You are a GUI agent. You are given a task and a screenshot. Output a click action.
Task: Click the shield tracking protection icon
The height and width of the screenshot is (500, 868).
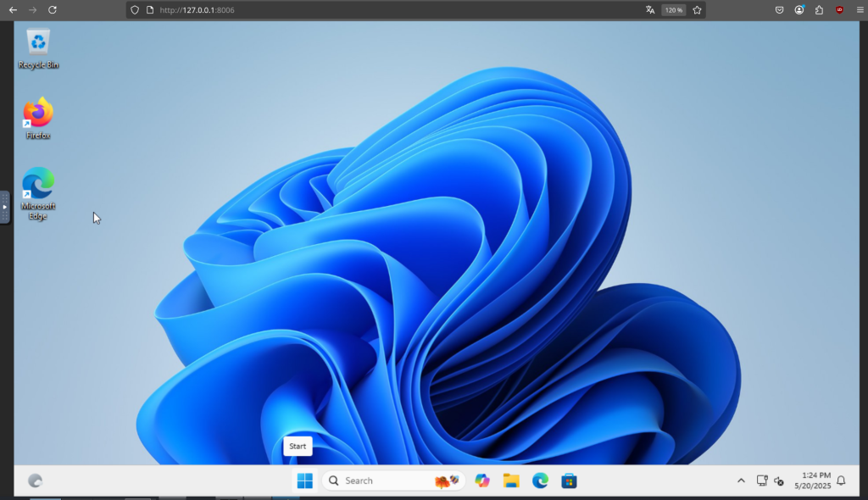[x=135, y=10]
